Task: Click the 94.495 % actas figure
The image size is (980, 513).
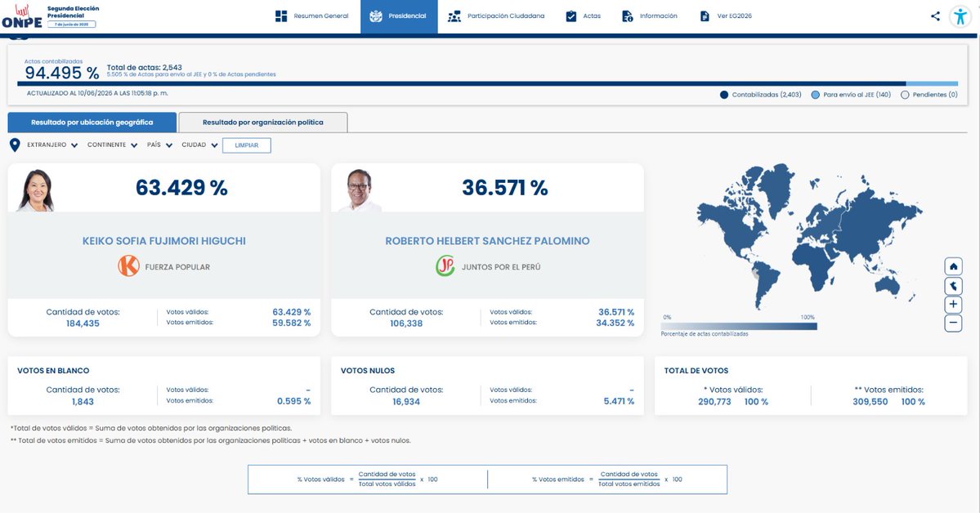Action: tap(62, 73)
